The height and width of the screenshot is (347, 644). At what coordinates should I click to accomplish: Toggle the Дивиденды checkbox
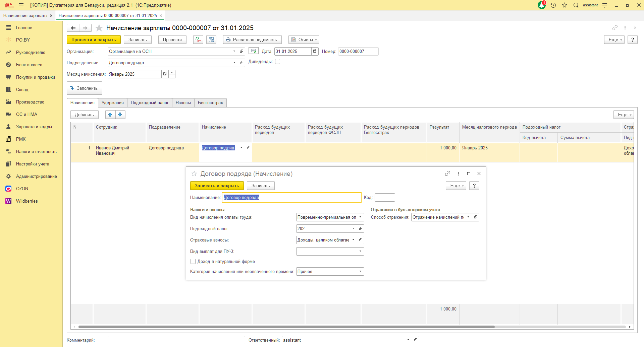point(277,62)
